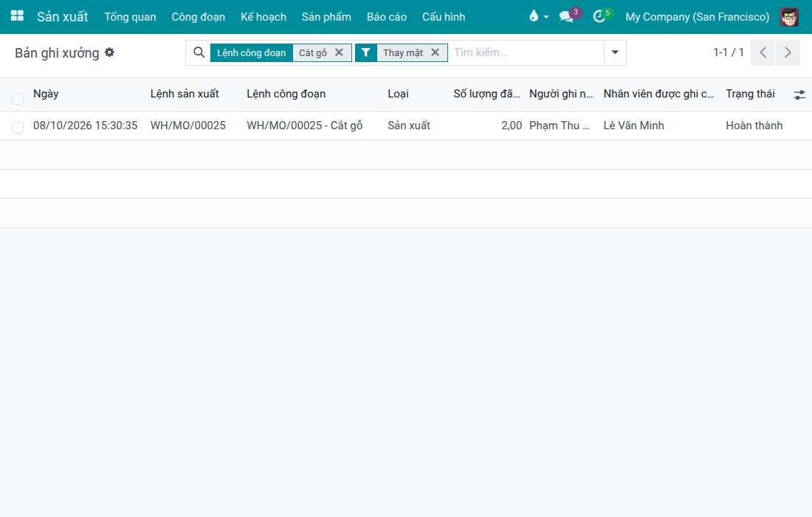This screenshot has height=517, width=812.
Task: Go to previous page arrow
Action: 763,52
